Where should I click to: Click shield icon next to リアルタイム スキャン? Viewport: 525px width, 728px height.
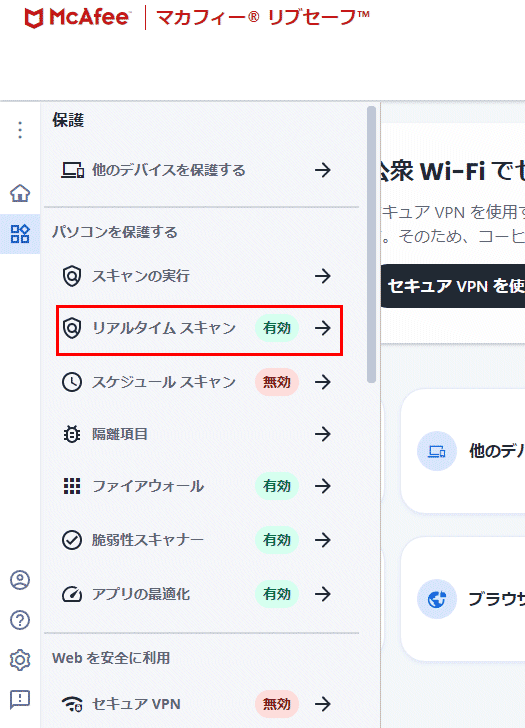[72, 328]
